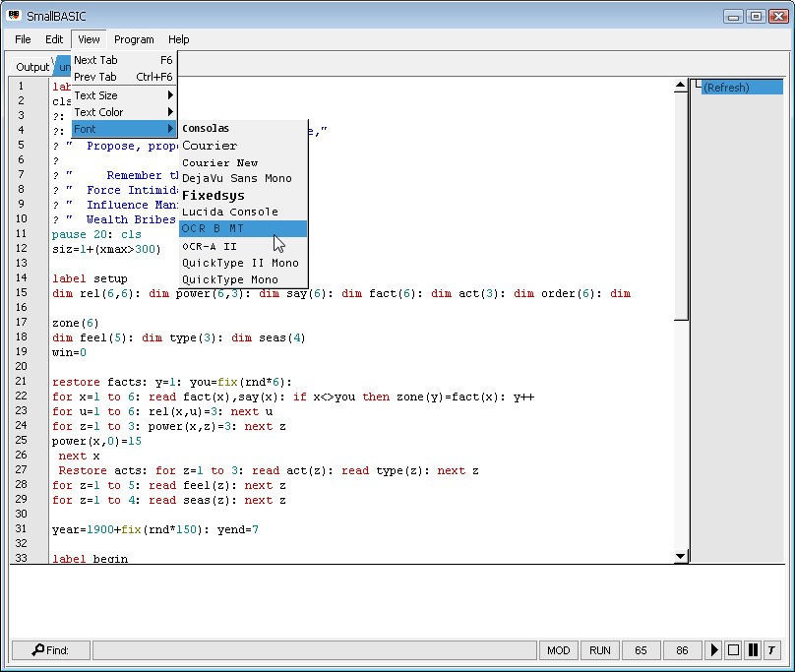Select the Courier font
The image size is (795, 672).
coord(243,146)
